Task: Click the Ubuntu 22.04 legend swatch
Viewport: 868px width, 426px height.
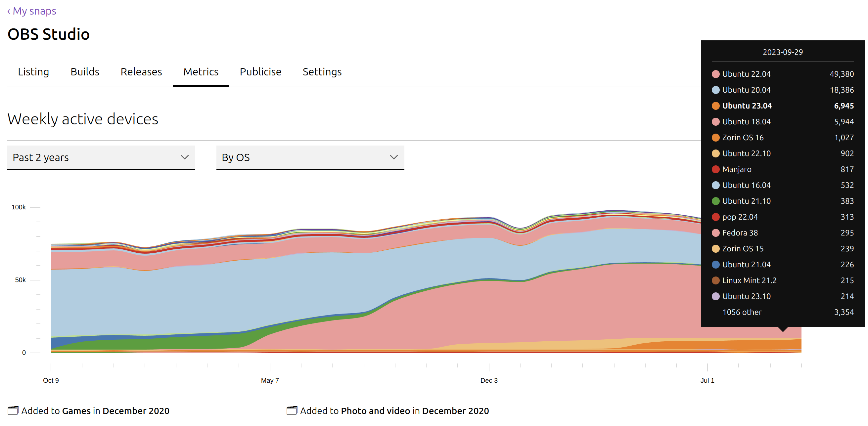Action: (x=716, y=74)
